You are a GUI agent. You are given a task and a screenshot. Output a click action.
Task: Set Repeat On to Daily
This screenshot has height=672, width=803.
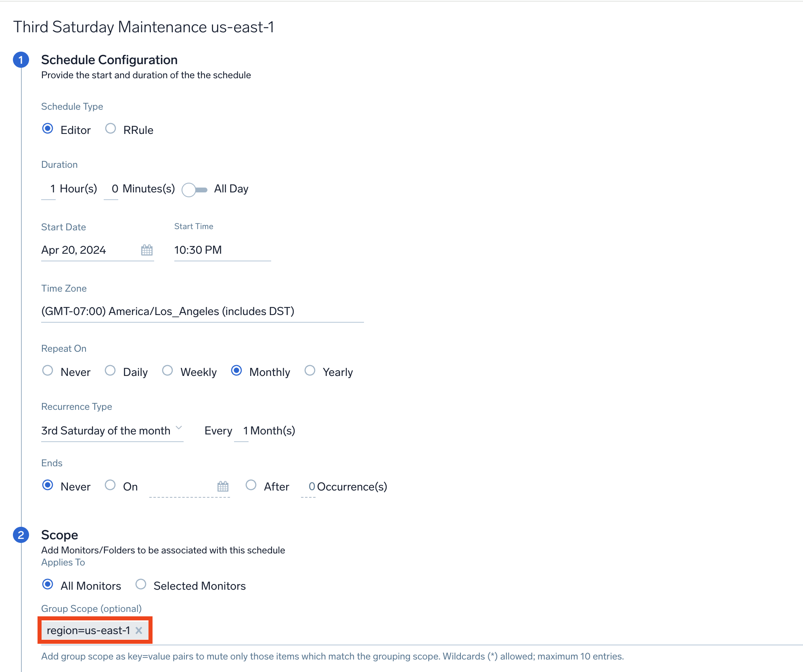click(x=110, y=371)
